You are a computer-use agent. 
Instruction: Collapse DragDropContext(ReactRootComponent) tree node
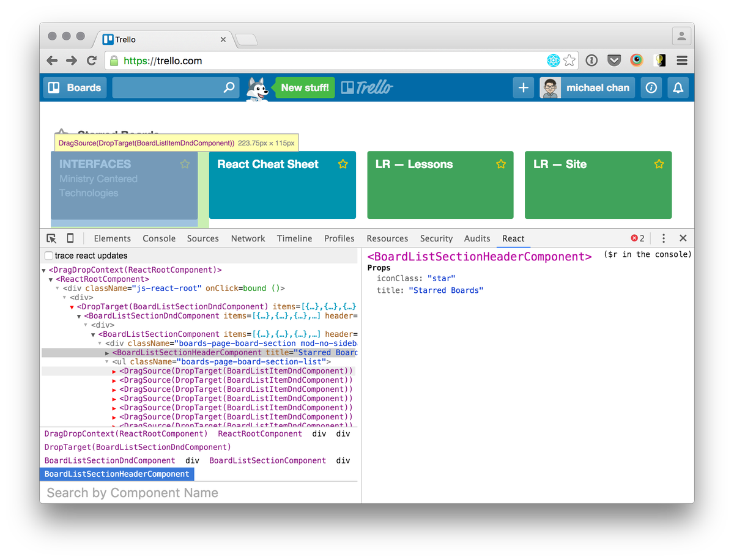pyautogui.click(x=44, y=270)
